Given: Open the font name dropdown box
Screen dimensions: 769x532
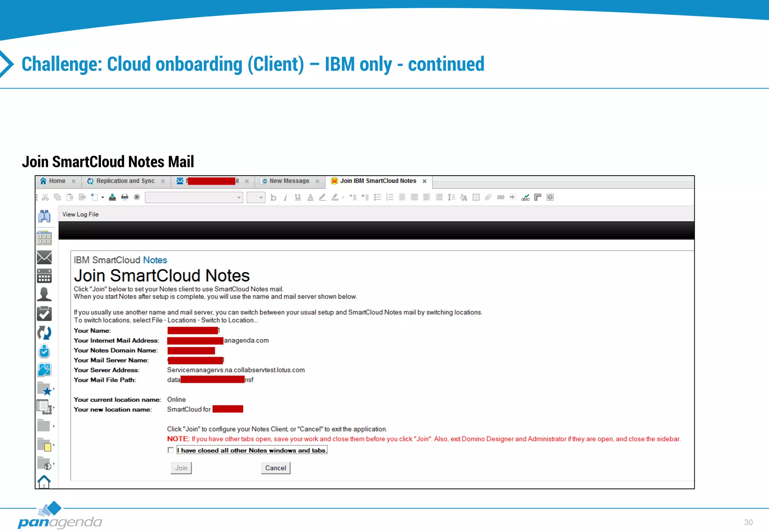Looking at the screenshot, I should pos(194,197).
